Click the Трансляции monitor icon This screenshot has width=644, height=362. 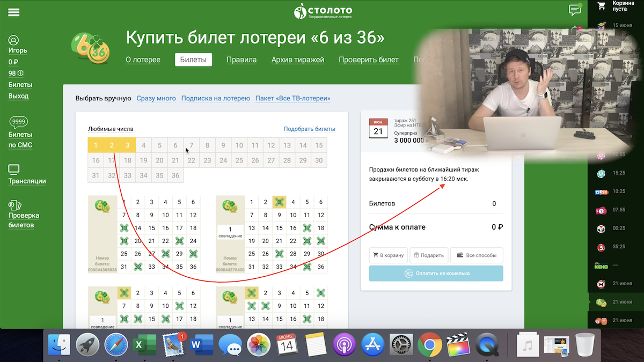(14, 169)
